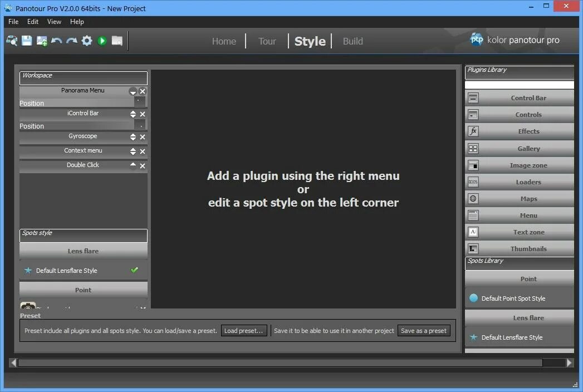
Task: Switch to the Home tab
Action: tap(224, 41)
